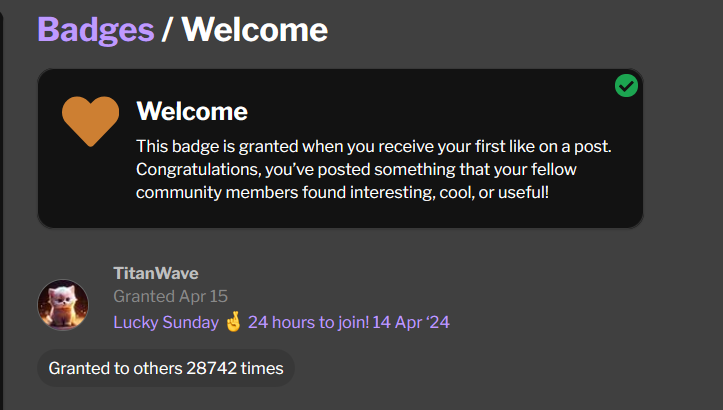The height and width of the screenshot is (410, 723).
Task: Open the TitanWave username profile
Action: pyautogui.click(x=156, y=273)
